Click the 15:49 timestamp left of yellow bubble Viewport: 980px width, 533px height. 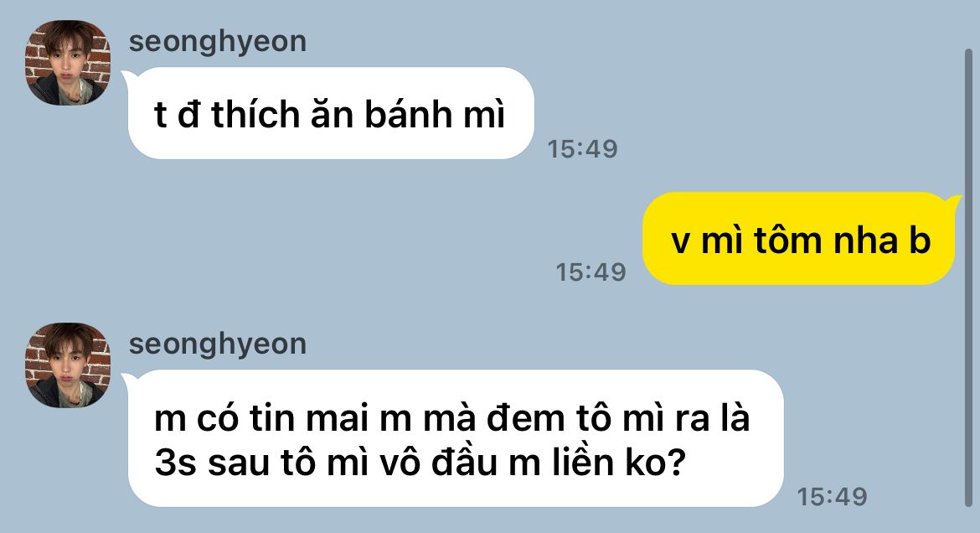point(591,272)
